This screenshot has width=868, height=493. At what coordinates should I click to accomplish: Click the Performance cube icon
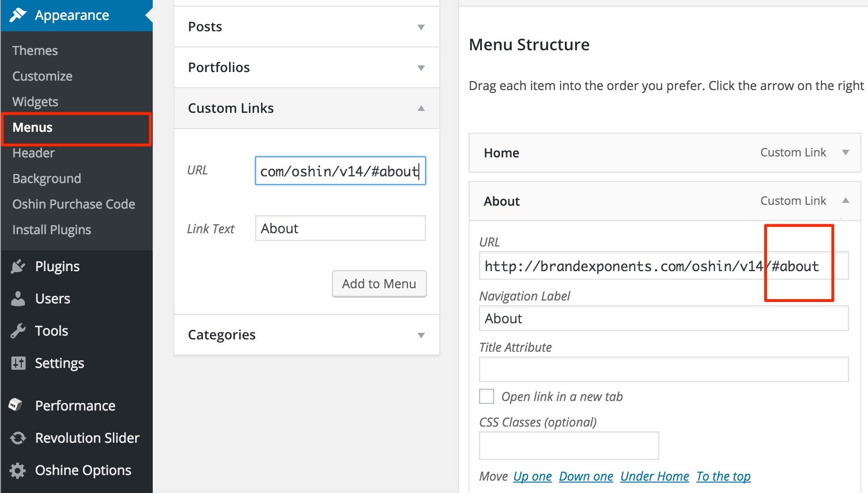tap(16, 405)
